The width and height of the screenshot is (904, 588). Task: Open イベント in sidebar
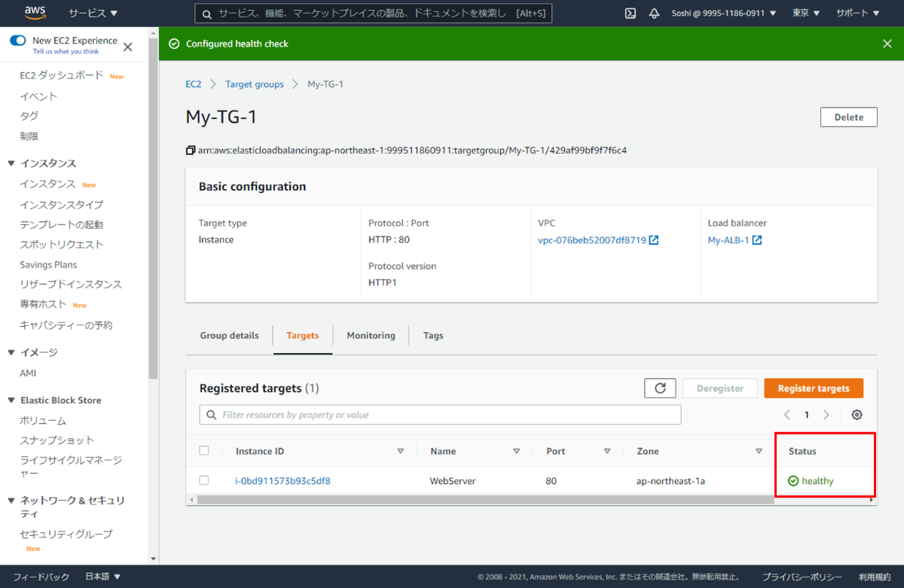[38, 96]
